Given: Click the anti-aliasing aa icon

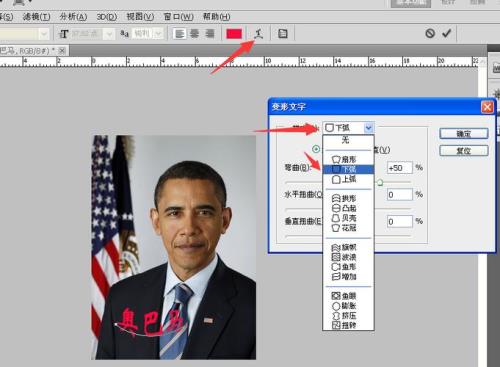Looking at the screenshot, I should point(125,34).
